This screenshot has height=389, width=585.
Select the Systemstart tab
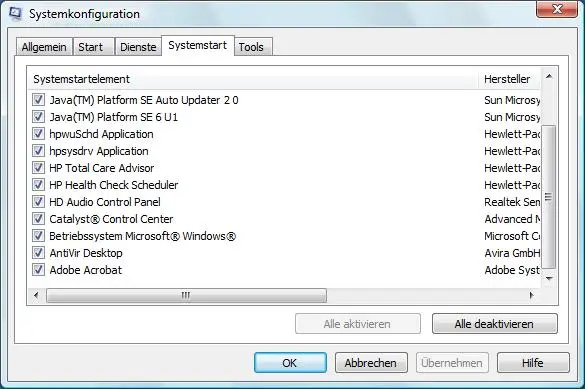(197, 46)
